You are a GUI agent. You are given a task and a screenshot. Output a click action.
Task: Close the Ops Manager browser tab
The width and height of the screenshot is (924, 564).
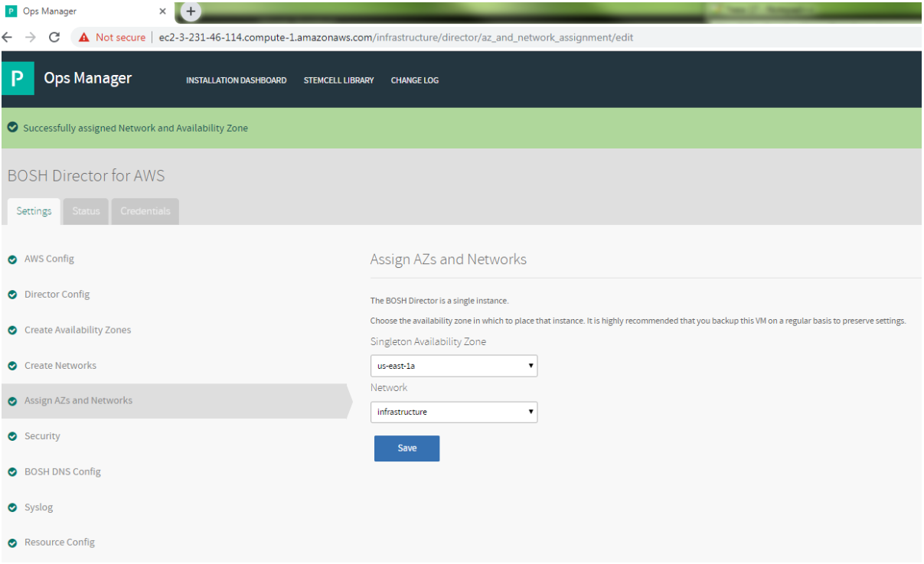pos(162,11)
